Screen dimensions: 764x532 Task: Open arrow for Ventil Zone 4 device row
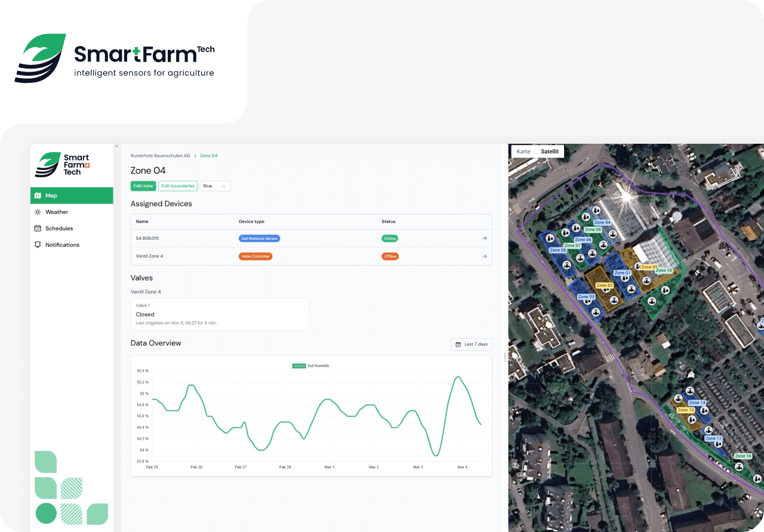[x=484, y=256]
